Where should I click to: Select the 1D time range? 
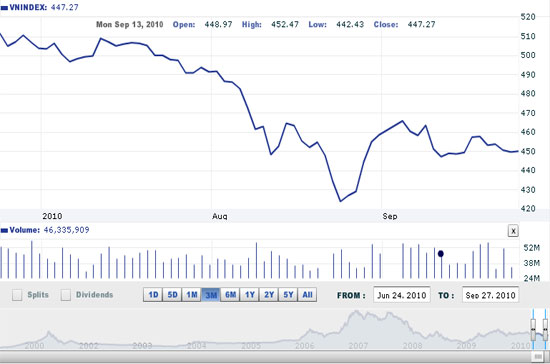pyautogui.click(x=153, y=295)
